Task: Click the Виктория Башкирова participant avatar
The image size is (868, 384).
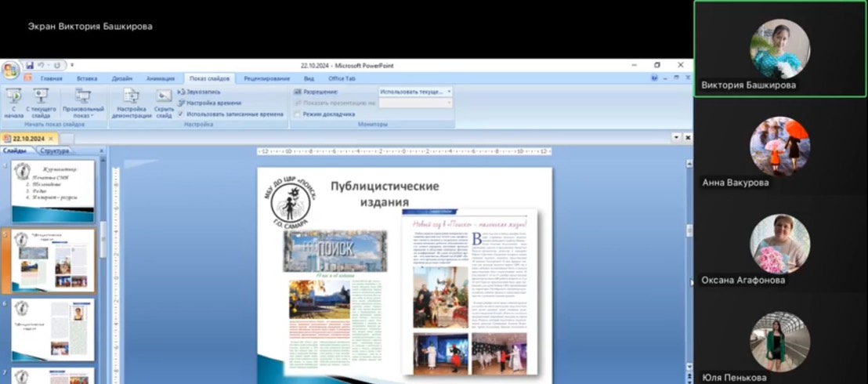Action: 780,49
